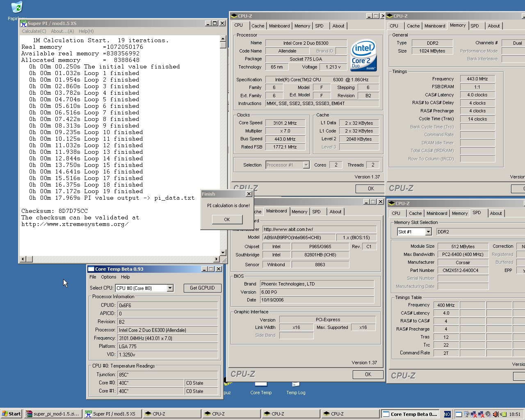
Task: Click the BIOS Date field 10/19/2006
Action: point(317,300)
